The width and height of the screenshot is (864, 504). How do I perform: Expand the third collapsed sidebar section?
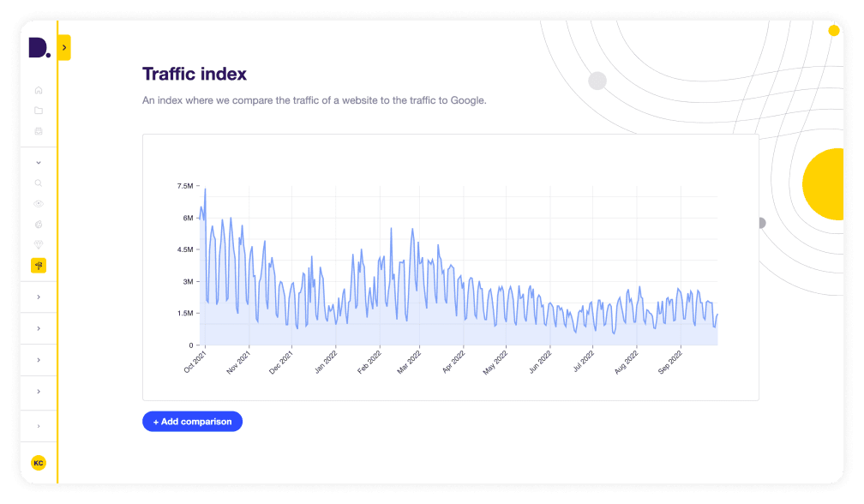pos(39,360)
